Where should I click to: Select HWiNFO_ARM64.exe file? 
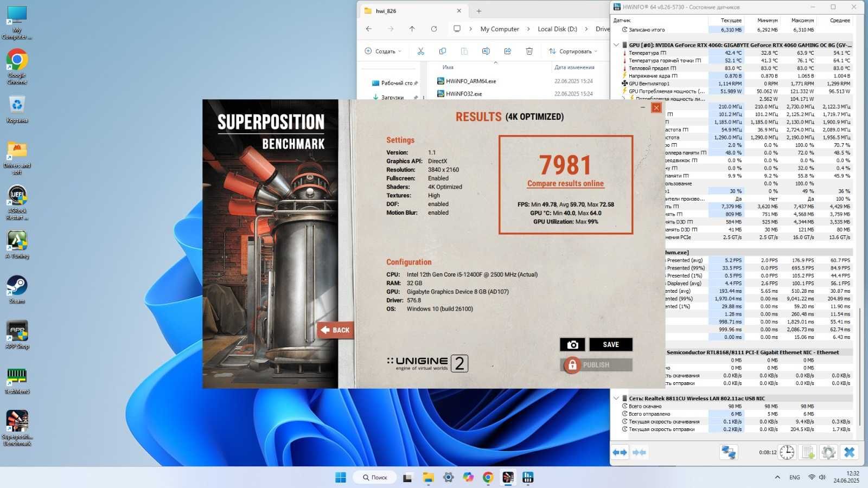[470, 81]
